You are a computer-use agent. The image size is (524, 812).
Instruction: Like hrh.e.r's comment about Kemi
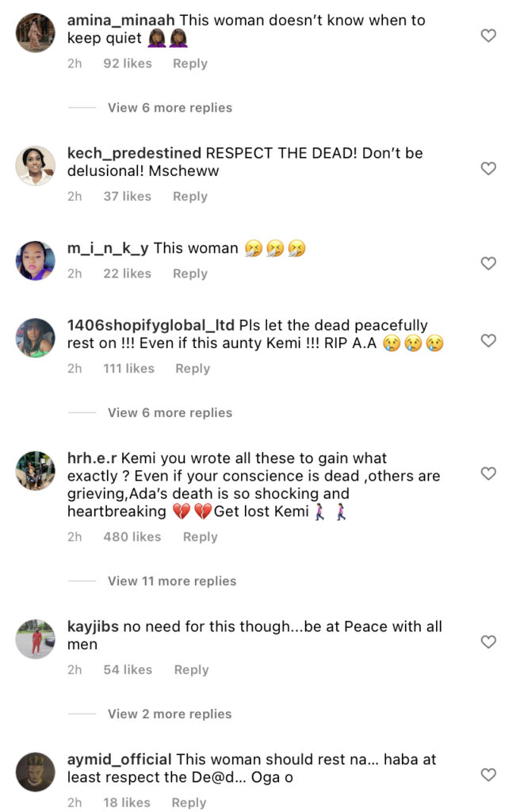(489, 473)
